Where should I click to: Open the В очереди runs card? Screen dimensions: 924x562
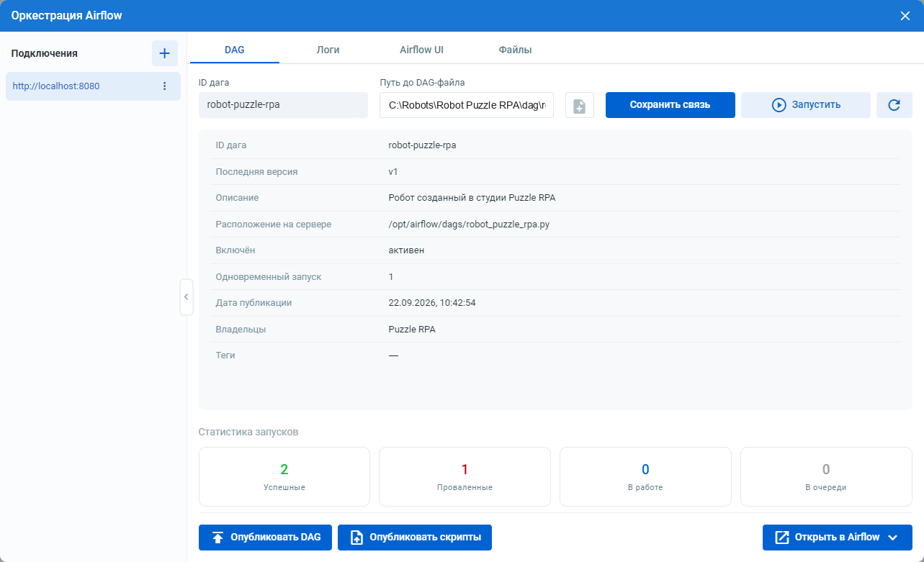(826, 476)
